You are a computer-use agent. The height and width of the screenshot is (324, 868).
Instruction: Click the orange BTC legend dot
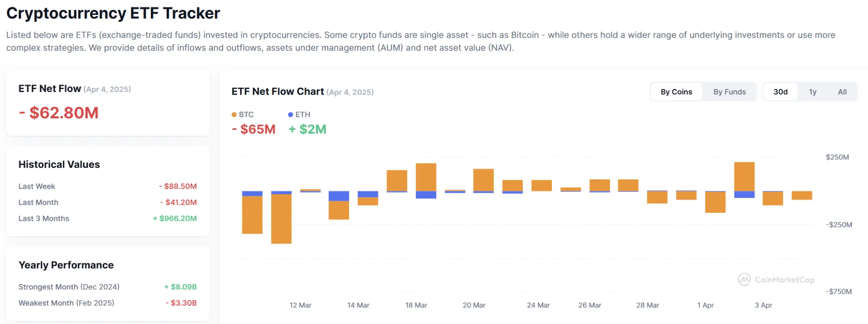[234, 115]
